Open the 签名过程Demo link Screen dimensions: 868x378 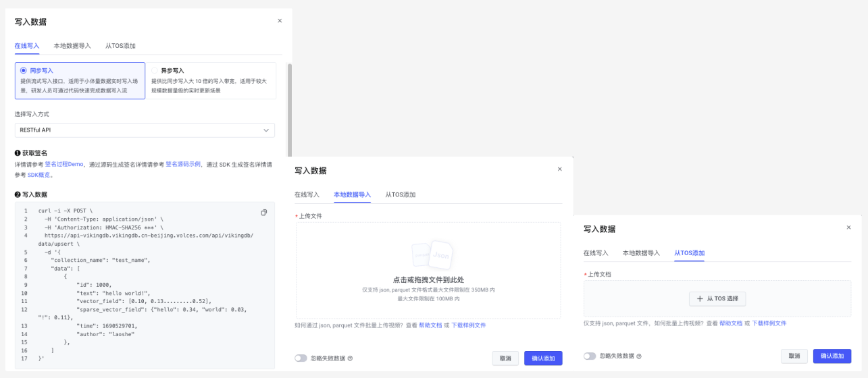pos(64,164)
